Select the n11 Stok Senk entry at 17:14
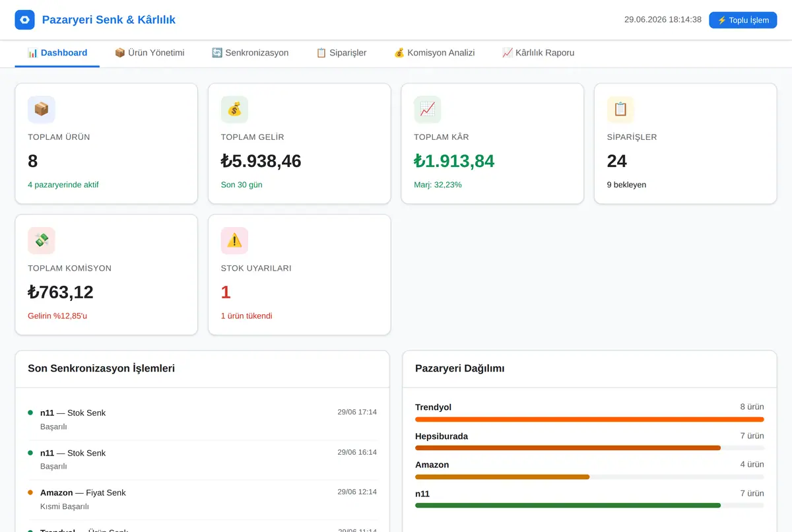The image size is (792, 532). (202, 420)
